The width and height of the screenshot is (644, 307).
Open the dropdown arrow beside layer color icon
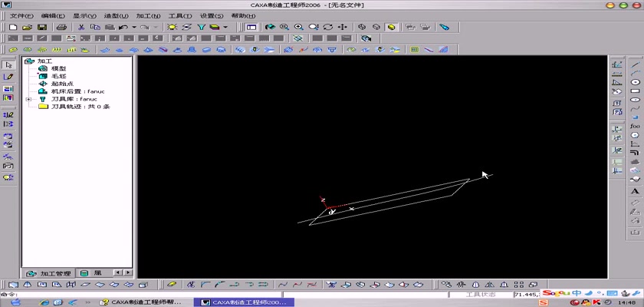pos(225,27)
